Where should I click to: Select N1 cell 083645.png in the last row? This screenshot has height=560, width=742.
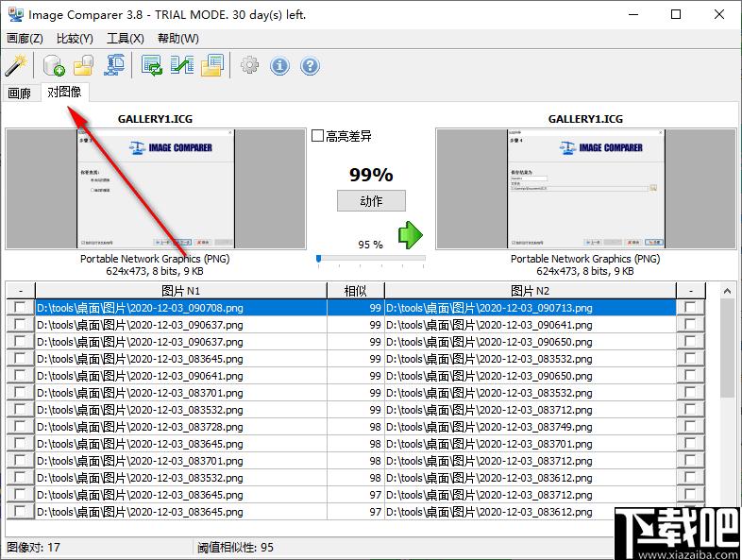pos(180,512)
